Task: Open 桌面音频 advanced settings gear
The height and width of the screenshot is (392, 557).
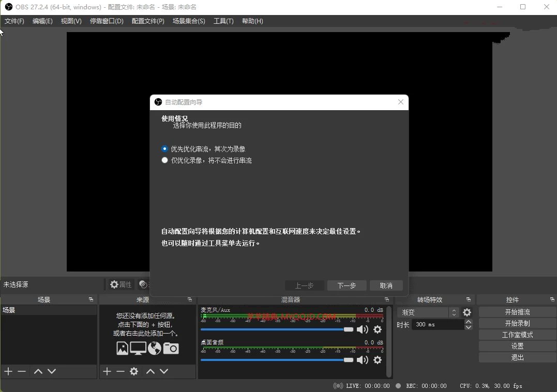Action: point(378,360)
